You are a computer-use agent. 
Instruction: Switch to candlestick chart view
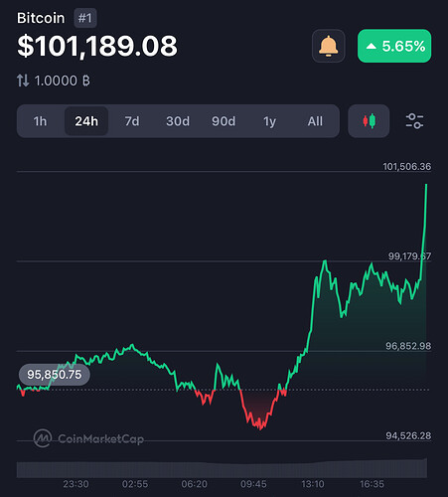tap(369, 121)
